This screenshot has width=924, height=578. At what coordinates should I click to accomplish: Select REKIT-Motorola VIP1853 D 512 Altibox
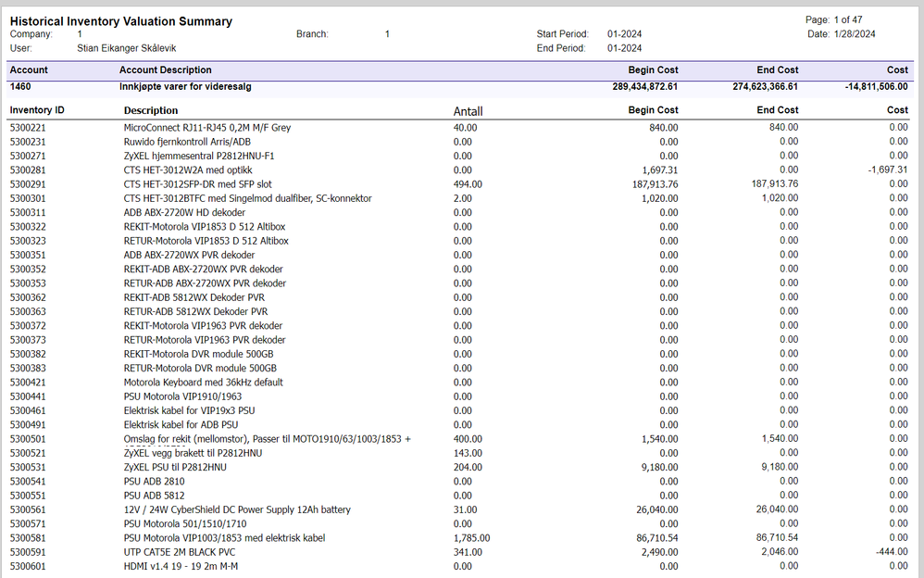coord(205,227)
